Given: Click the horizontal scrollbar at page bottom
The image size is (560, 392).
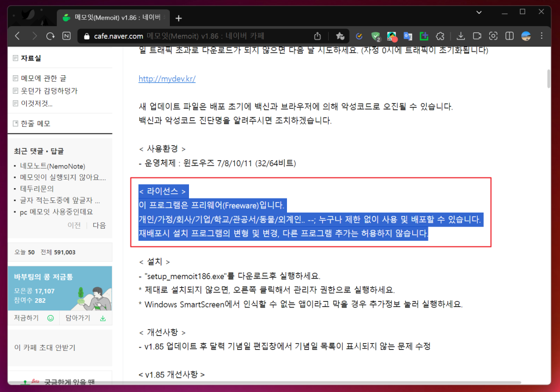Looking at the screenshot, I should [x=264, y=382].
